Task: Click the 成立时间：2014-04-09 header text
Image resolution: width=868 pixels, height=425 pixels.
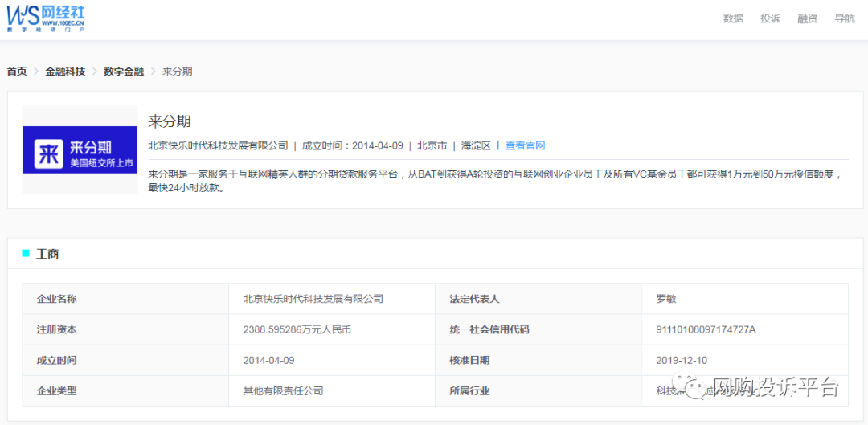Action: point(352,145)
